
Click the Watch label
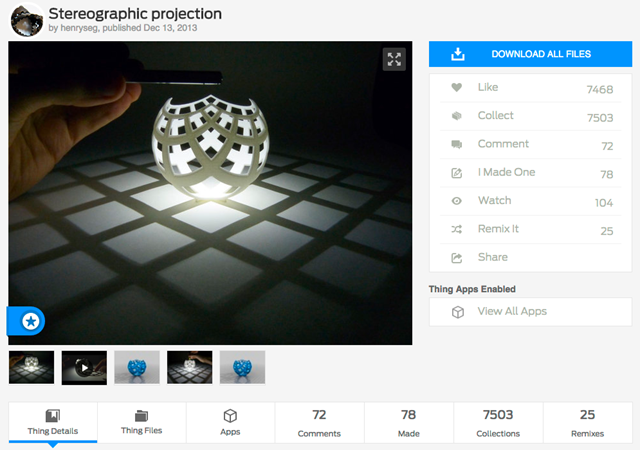pyautogui.click(x=495, y=200)
